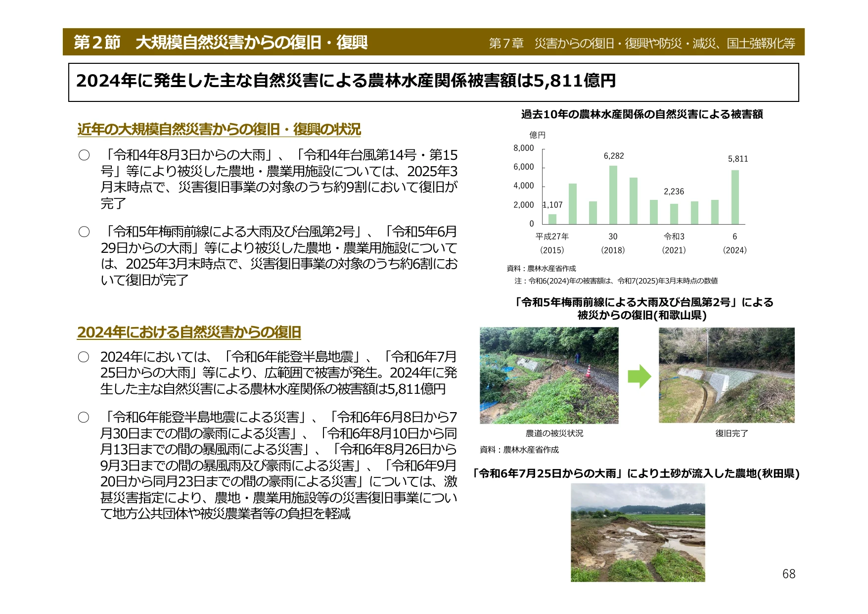The width and height of the screenshot is (868, 614).
Task: Click the 第7章 chapter label
Action: pyautogui.click(x=506, y=44)
